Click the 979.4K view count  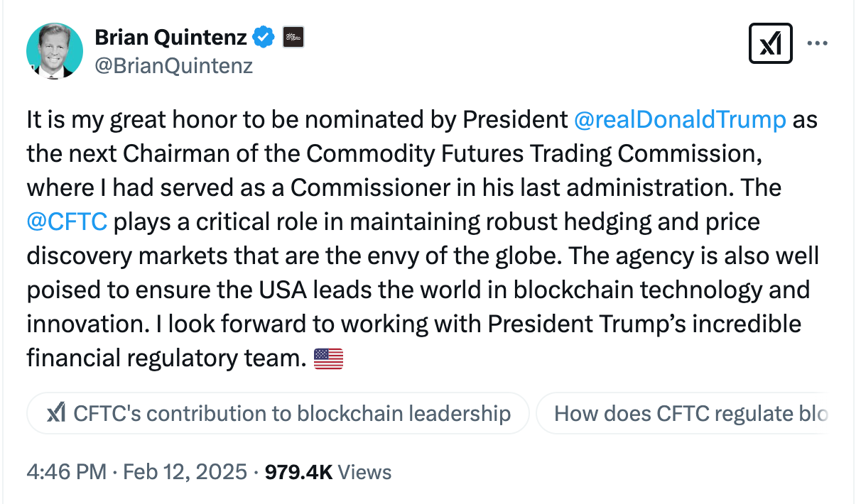(298, 472)
